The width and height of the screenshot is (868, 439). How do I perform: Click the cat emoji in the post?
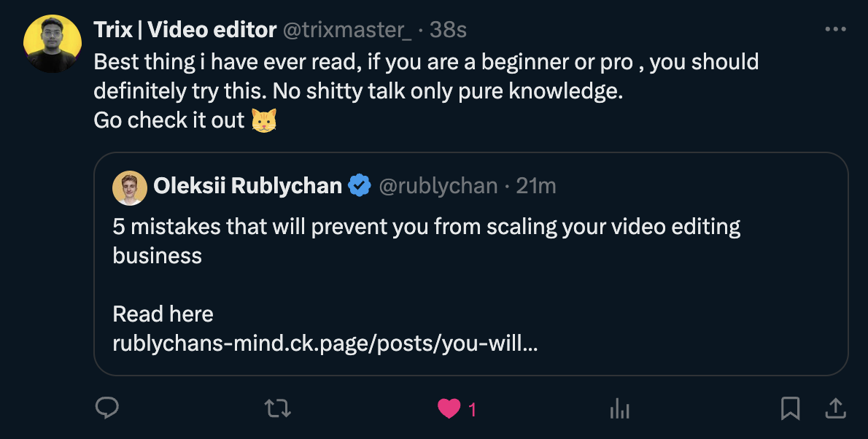pyautogui.click(x=264, y=120)
